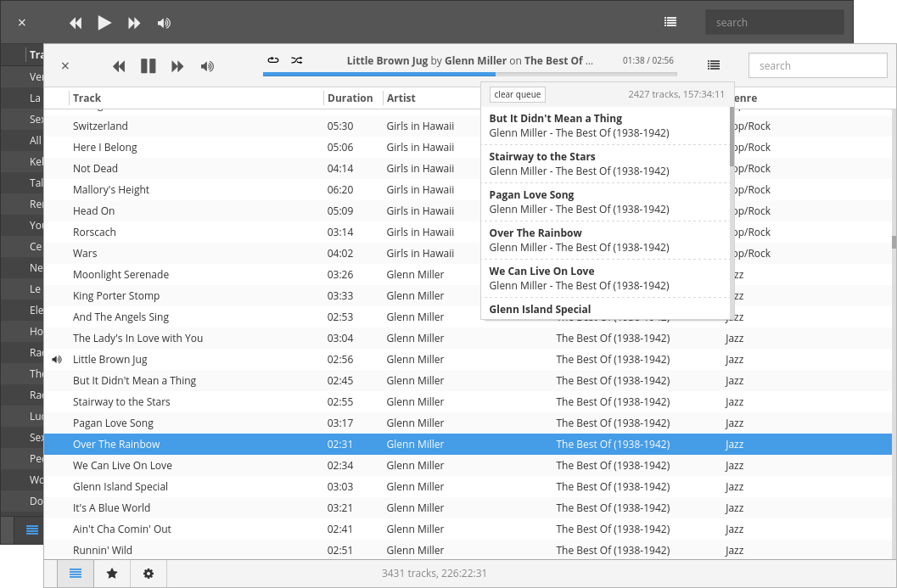Select the track list tab at bottom
This screenshot has width=897, height=588.
[x=76, y=573]
